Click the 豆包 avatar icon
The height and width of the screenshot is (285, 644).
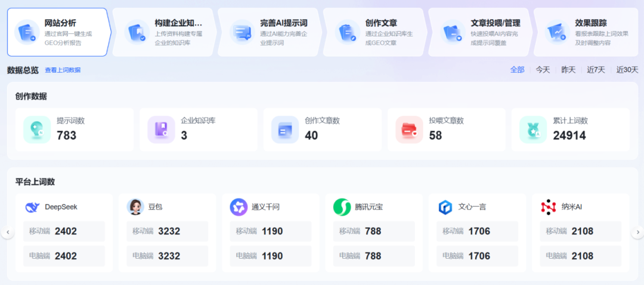click(135, 207)
